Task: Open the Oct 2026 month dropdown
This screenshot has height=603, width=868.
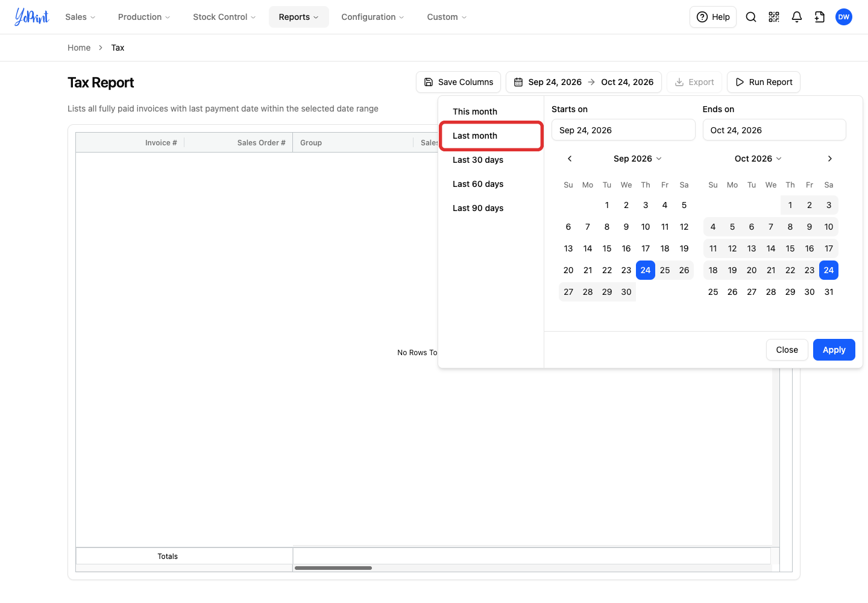Action: click(x=758, y=159)
